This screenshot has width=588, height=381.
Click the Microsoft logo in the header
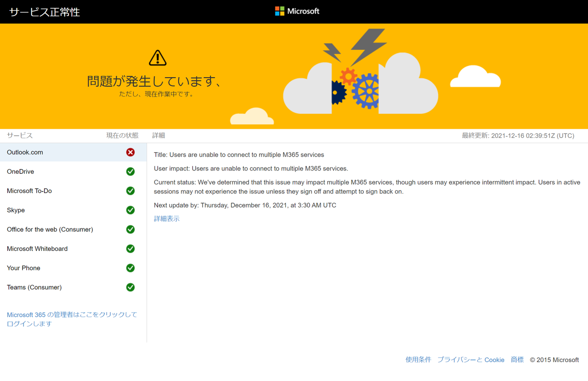[297, 11]
